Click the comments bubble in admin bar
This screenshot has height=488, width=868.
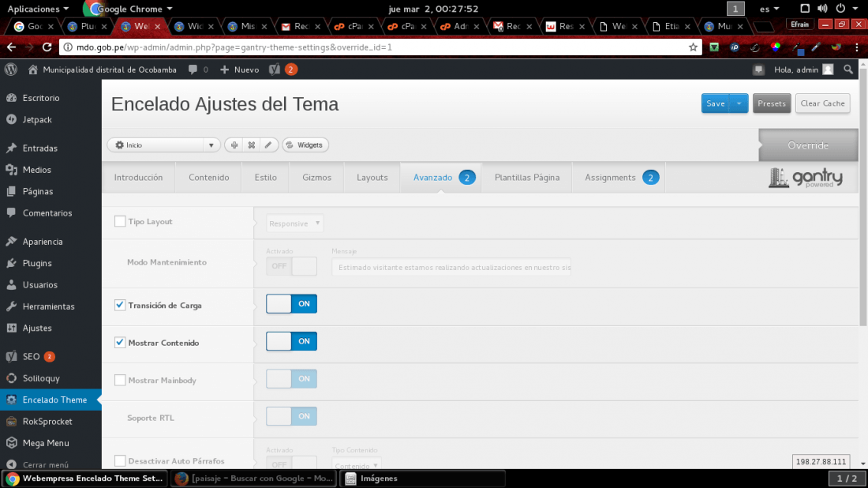[x=193, y=69]
